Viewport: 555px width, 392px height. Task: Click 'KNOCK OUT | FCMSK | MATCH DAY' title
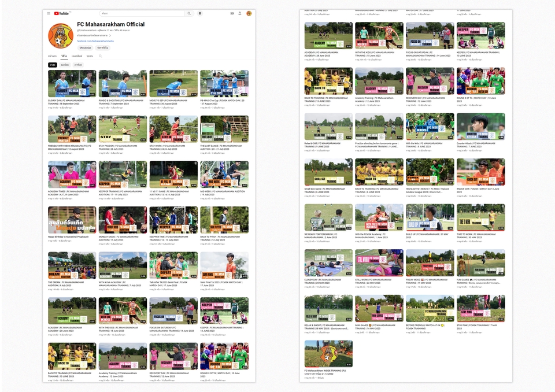point(478,190)
